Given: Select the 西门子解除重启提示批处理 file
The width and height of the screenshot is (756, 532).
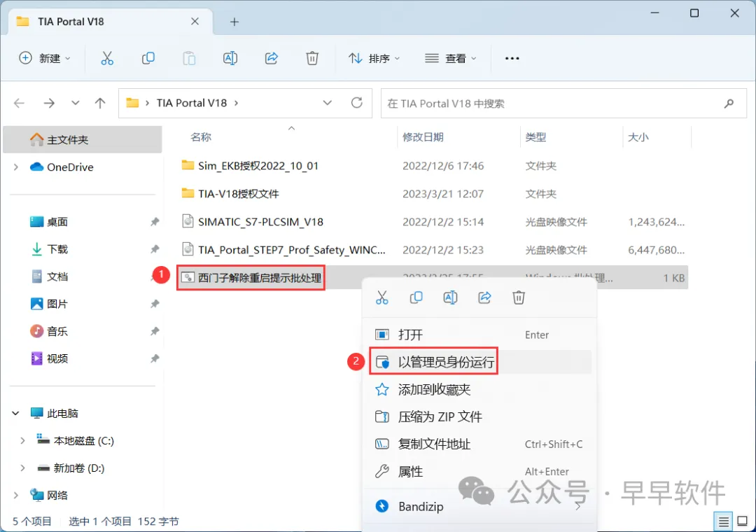Looking at the screenshot, I should point(260,278).
